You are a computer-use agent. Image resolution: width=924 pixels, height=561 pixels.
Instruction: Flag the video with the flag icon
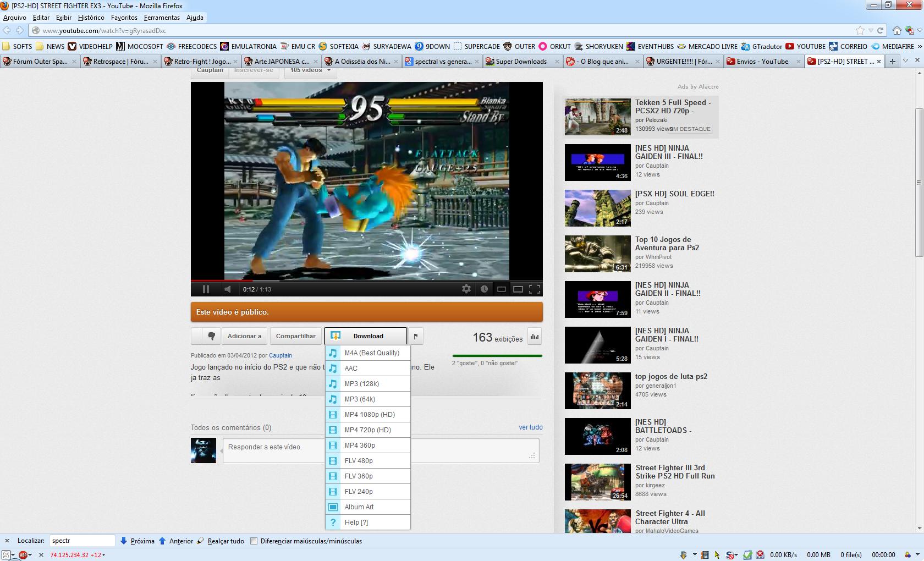(x=416, y=336)
